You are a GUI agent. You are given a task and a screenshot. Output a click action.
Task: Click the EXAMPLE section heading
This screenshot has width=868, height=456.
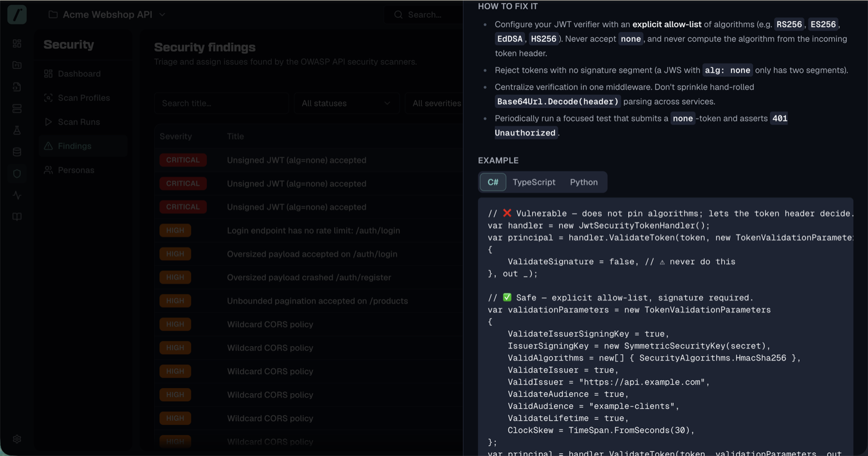coord(498,160)
